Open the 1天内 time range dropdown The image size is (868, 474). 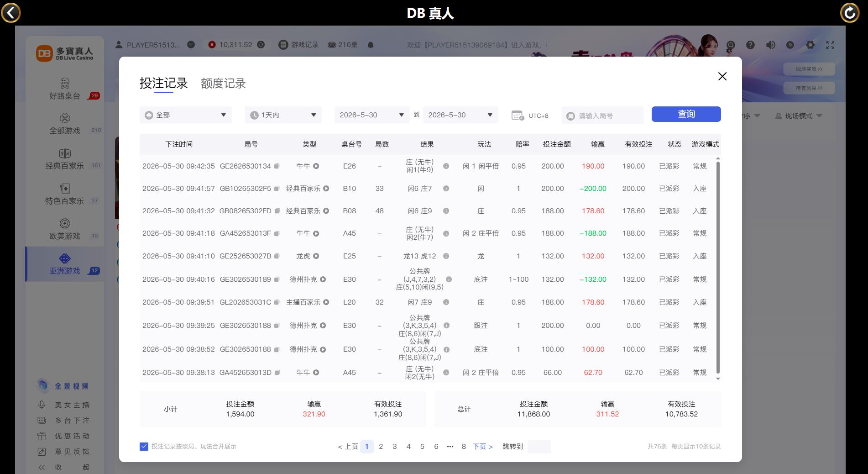[283, 115]
